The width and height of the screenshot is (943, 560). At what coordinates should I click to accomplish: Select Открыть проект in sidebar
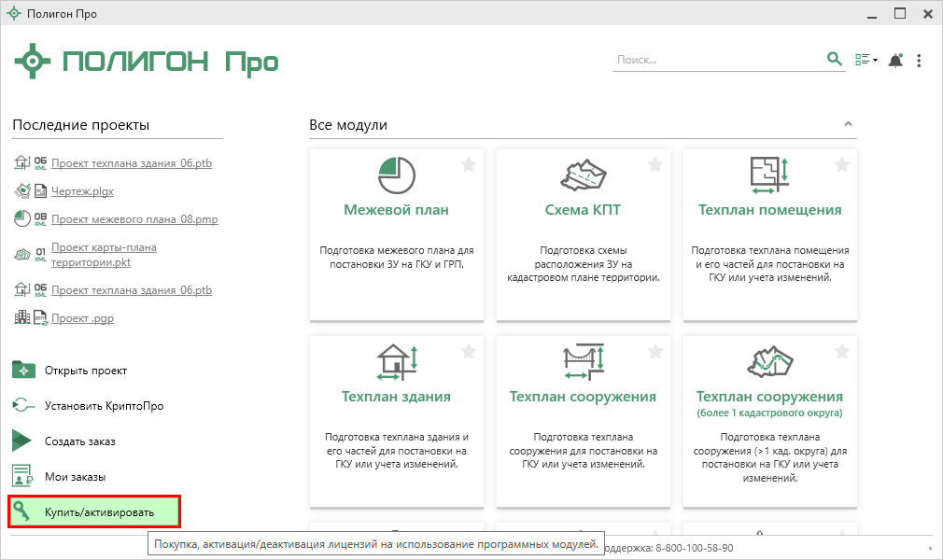[x=85, y=371]
